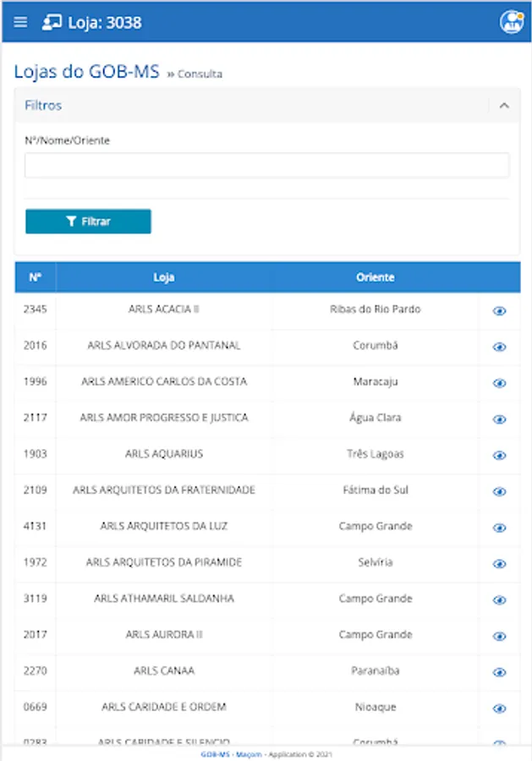Click the Maracaju oriente cell
532x761 pixels.
[376, 382]
